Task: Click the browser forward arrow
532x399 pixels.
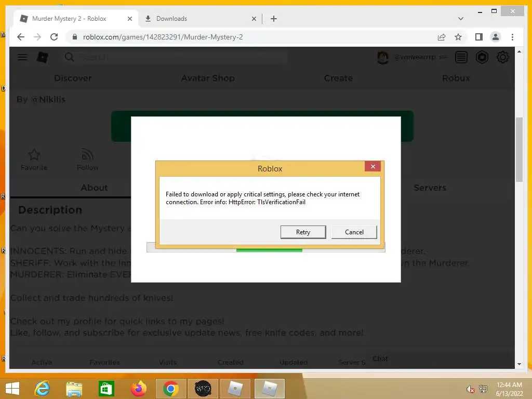Action: coord(37,37)
